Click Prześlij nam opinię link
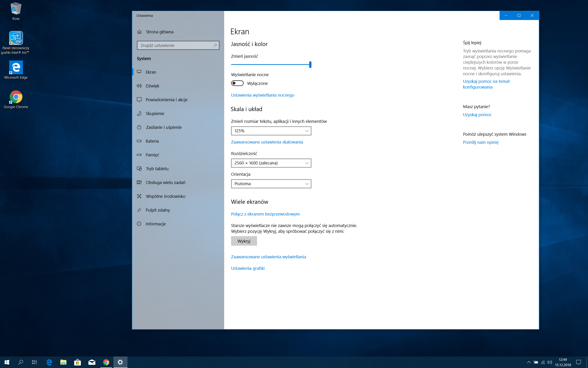The image size is (588, 368). (x=481, y=142)
